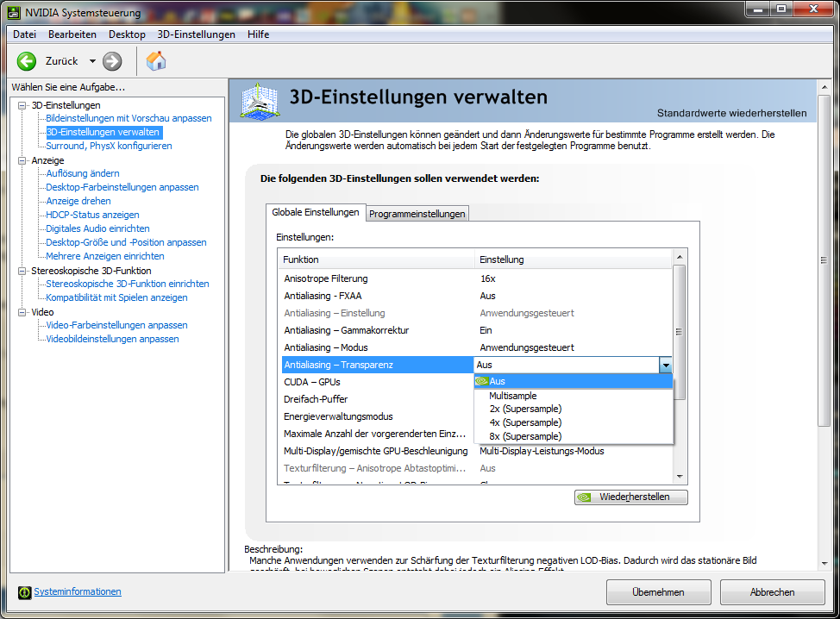This screenshot has width=840, height=619.
Task: Select Multisample in the dropdown list
Action: tap(574, 396)
